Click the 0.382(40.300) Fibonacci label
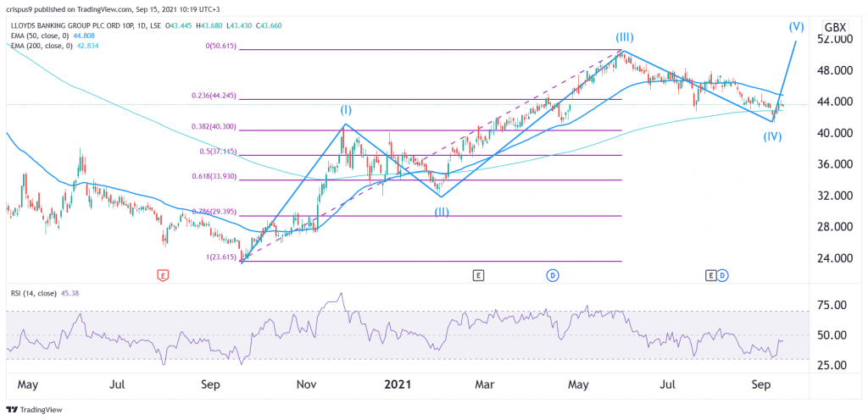The width and height of the screenshot is (868, 420). 213,126
